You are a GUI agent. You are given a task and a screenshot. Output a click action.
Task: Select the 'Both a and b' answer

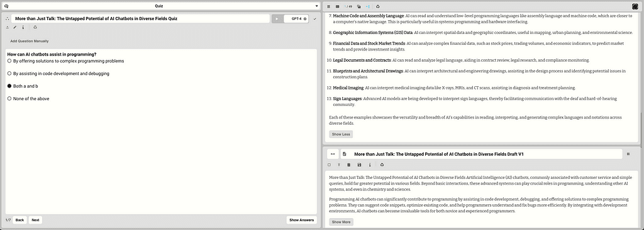(x=23, y=86)
